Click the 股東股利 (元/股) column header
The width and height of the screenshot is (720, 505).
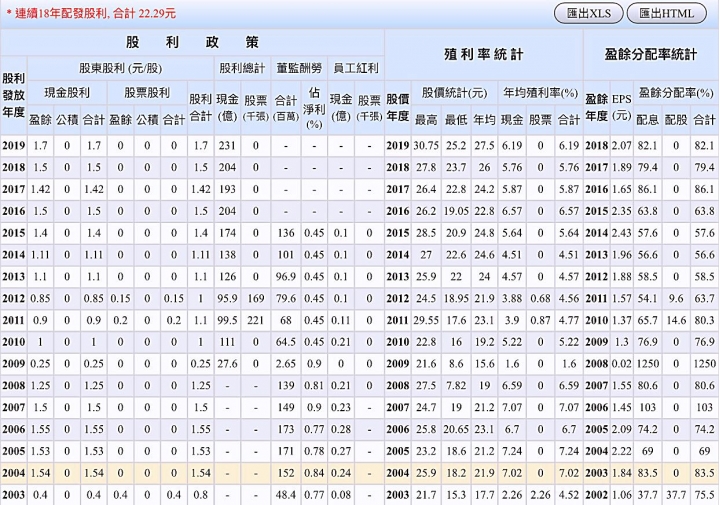(121, 68)
